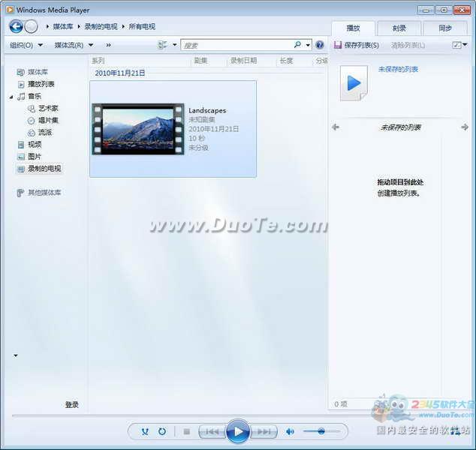This screenshot has height=450, width=476.
Task: Click the previous track button
Action: (x=212, y=431)
